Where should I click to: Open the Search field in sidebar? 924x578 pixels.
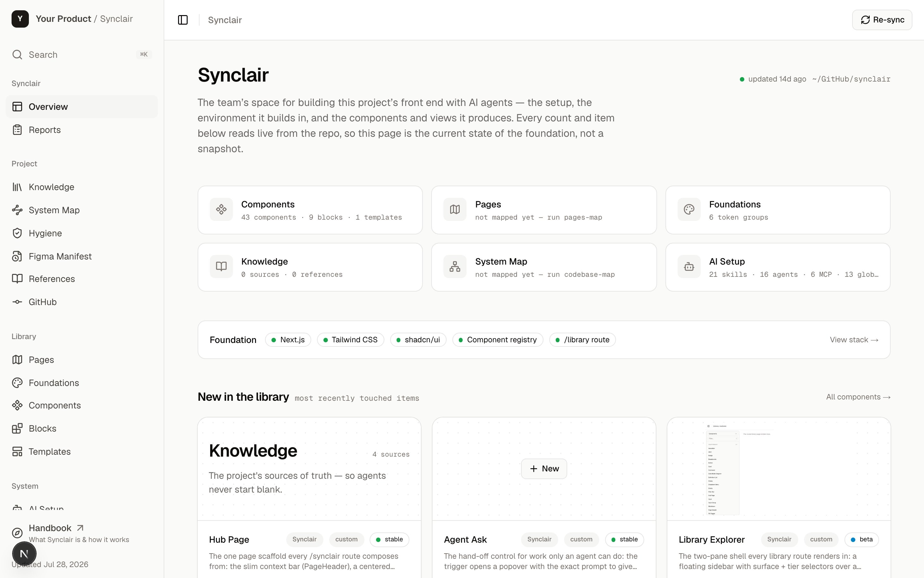click(82, 55)
